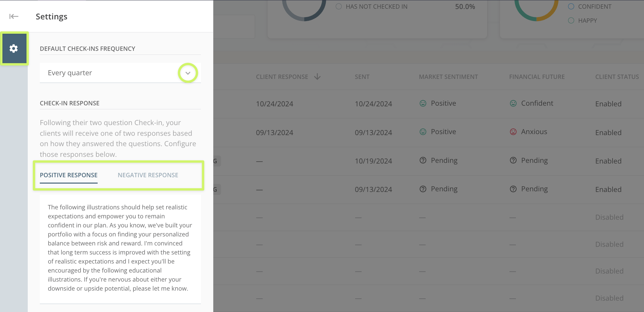The height and width of the screenshot is (312, 644).
Task: Open Settings via the gear icon
Action: pyautogui.click(x=14, y=48)
